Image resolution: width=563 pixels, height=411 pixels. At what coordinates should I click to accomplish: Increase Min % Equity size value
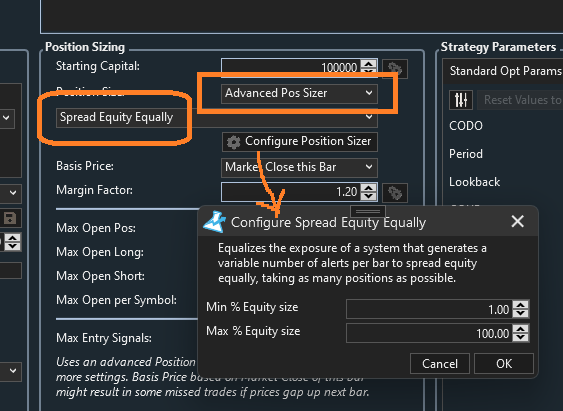[521, 305]
